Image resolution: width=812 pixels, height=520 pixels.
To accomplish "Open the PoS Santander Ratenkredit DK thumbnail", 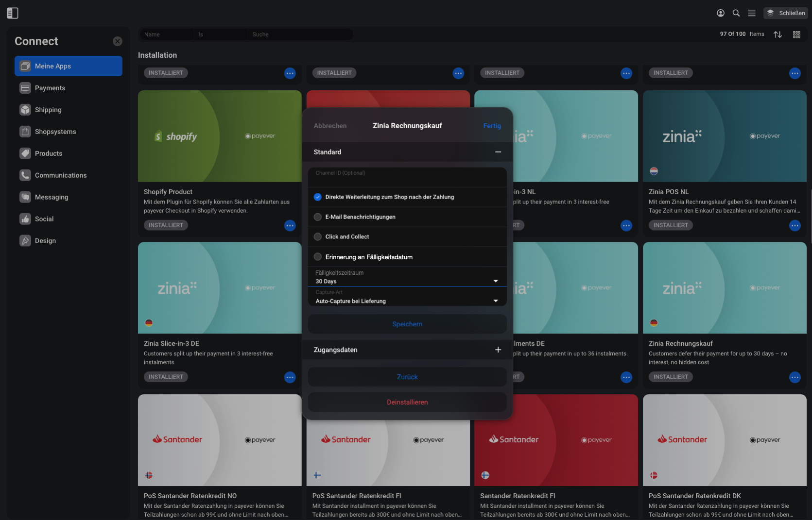I will [x=725, y=440].
